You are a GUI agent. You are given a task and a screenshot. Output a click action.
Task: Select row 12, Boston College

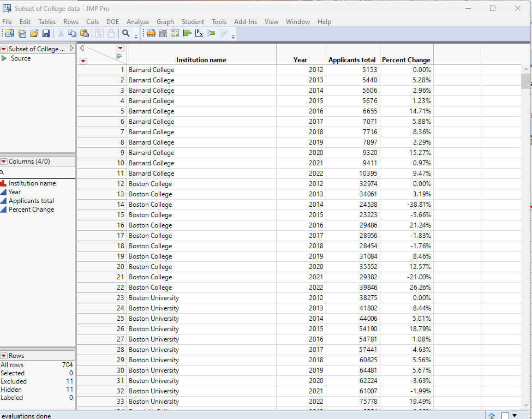[151, 184]
